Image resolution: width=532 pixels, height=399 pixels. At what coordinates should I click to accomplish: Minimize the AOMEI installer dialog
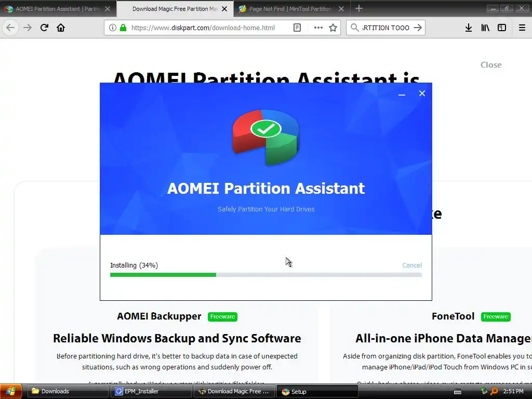coord(402,94)
